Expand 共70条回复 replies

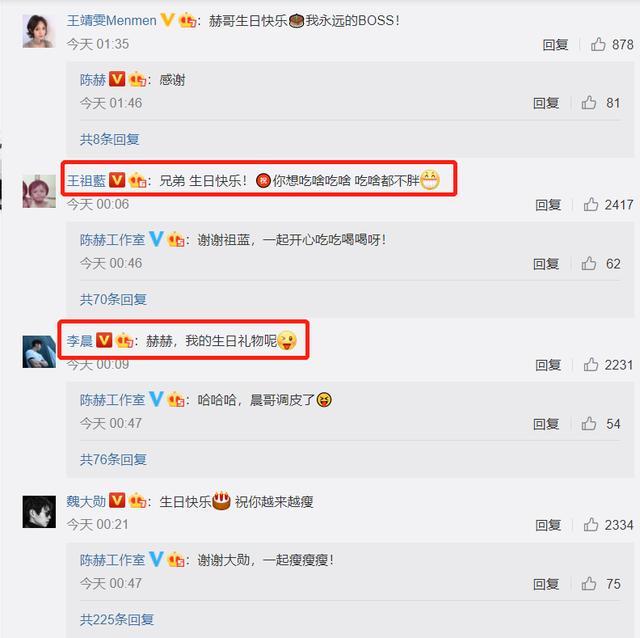[113, 299]
